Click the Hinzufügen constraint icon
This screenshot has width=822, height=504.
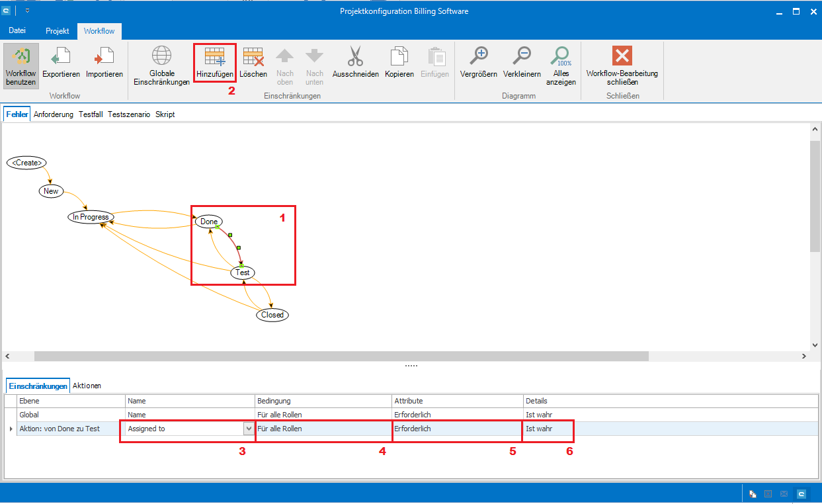pyautogui.click(x=215, y=57)
